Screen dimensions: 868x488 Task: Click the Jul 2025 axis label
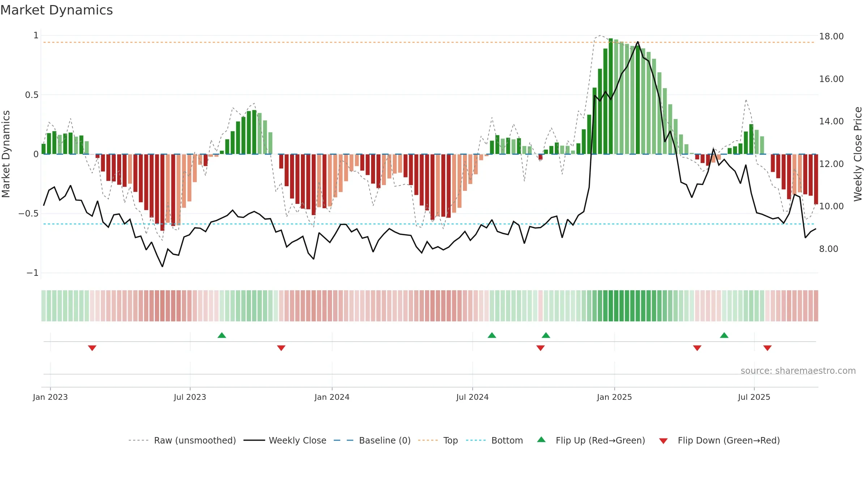coord(754,397)
